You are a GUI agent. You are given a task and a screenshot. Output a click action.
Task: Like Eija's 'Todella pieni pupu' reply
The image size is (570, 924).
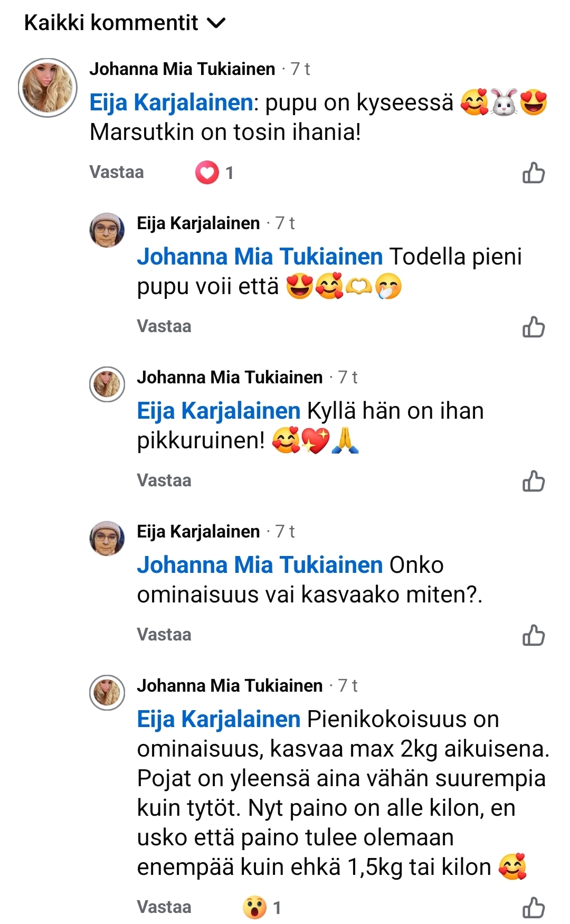click(x=533, y=327)
